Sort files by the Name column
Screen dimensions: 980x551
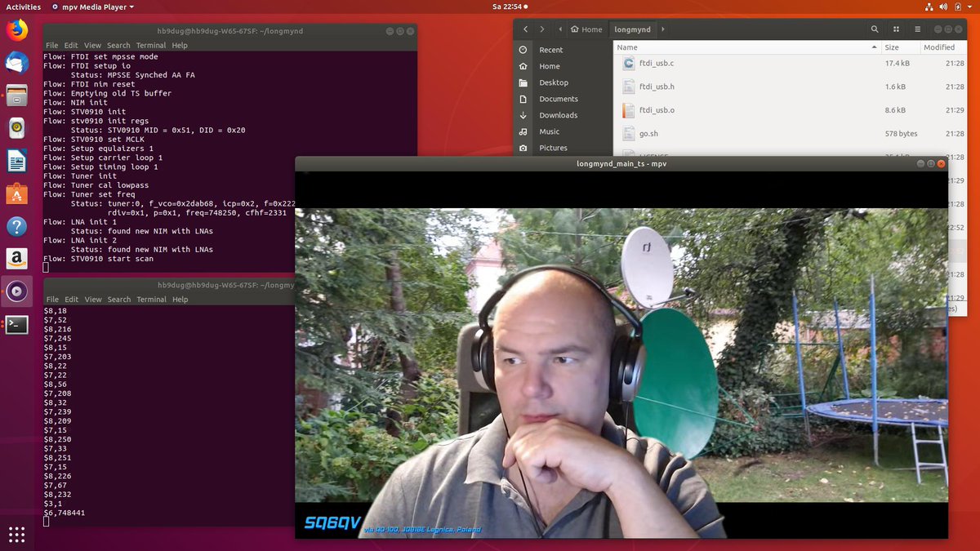[x=746, y=47]
